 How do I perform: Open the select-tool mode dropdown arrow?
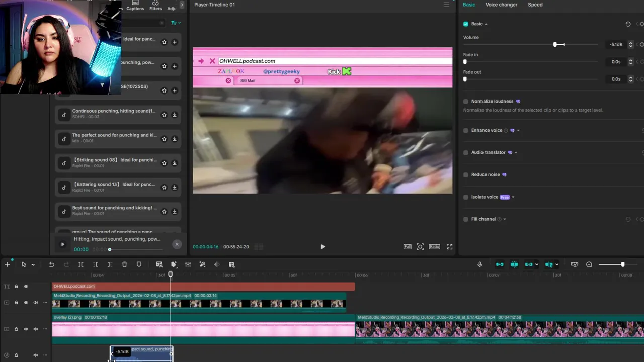click(33, 265)
